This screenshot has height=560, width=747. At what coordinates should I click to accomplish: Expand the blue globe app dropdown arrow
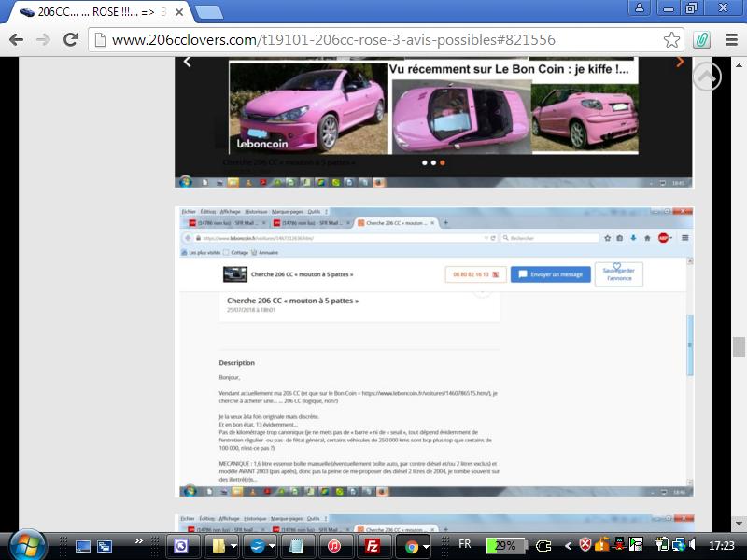[x=272, y=546]
